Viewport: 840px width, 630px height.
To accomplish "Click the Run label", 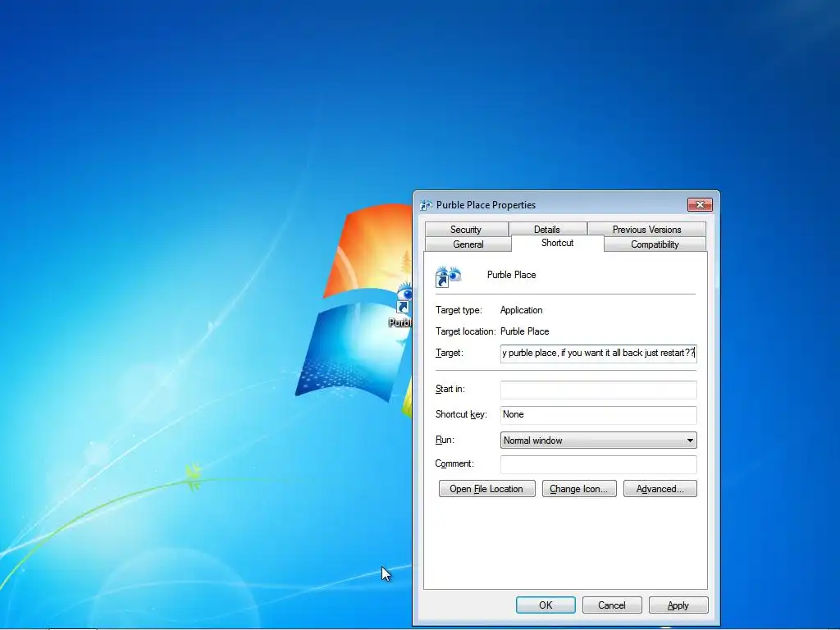I will pyautogui.click(x=445, y=440).
